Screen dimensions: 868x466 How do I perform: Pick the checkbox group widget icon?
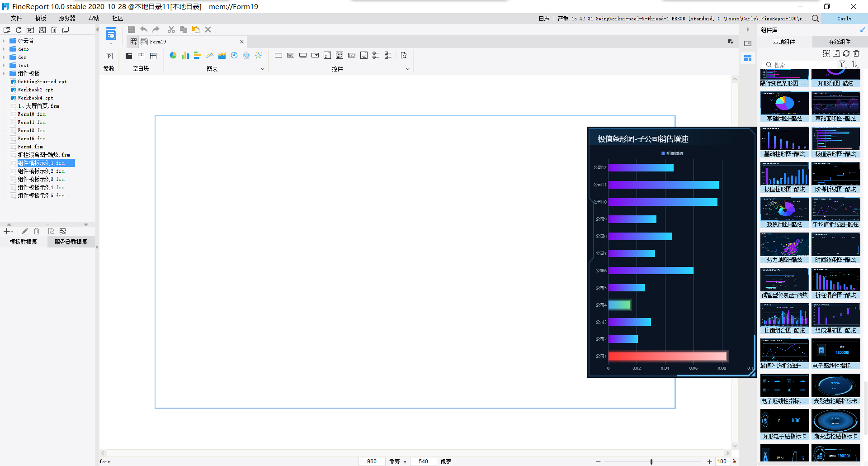(388, 55)
